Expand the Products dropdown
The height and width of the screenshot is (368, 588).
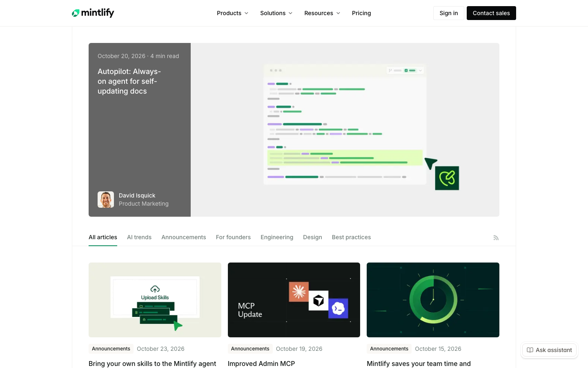click(233, 13)
